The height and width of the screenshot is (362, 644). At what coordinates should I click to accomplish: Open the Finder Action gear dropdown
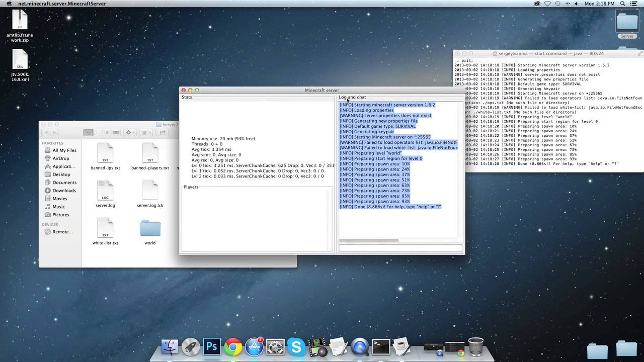(x=130, y=132)
